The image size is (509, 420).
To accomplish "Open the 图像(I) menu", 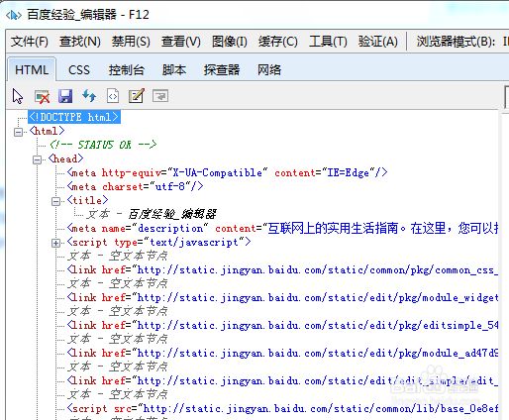I will tap(230, 42).
